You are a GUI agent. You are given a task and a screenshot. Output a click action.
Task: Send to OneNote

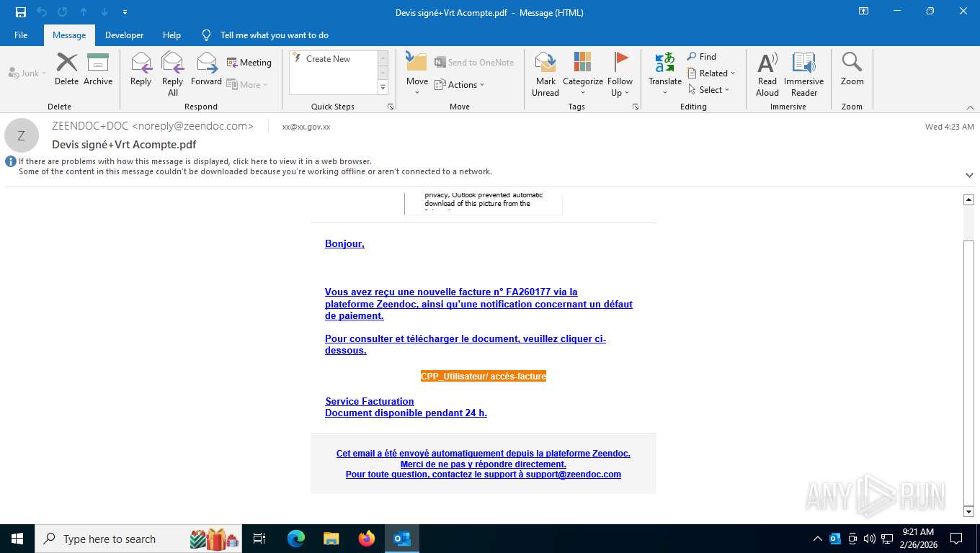(474, 63)
